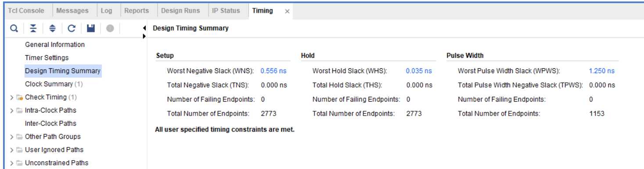Click 'All user specified timing constraints are met'
Viewport: 644px width, 169px height.
point(225,130)
